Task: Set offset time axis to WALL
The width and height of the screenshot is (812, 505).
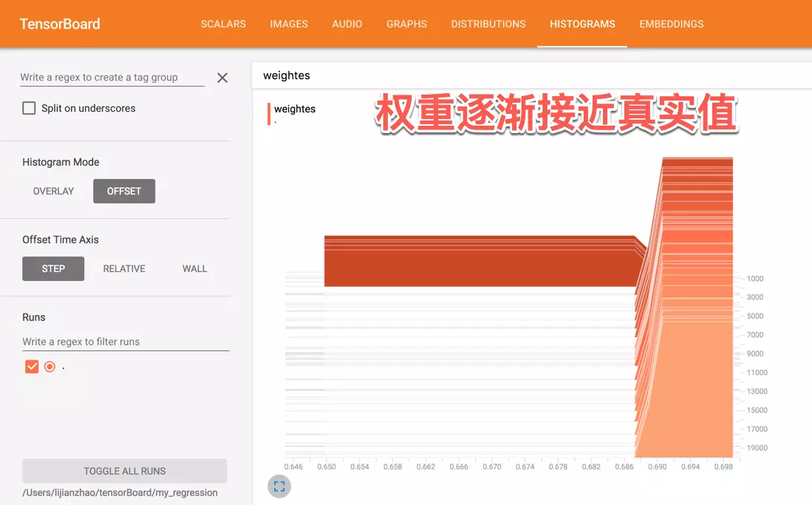Action: (x=195, y=268)
